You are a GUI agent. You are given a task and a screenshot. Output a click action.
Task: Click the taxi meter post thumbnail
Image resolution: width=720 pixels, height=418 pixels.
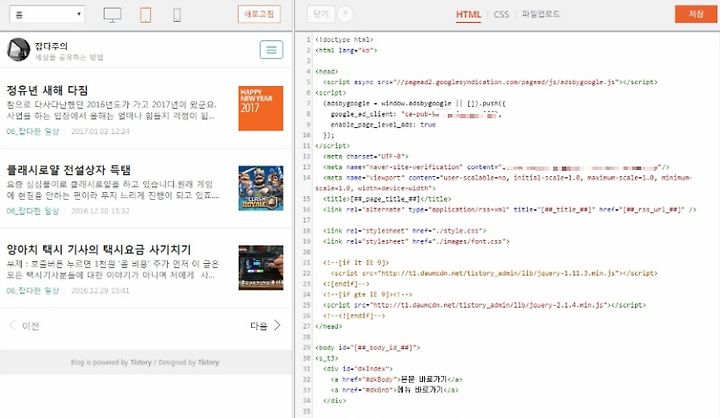pos(261,268)
